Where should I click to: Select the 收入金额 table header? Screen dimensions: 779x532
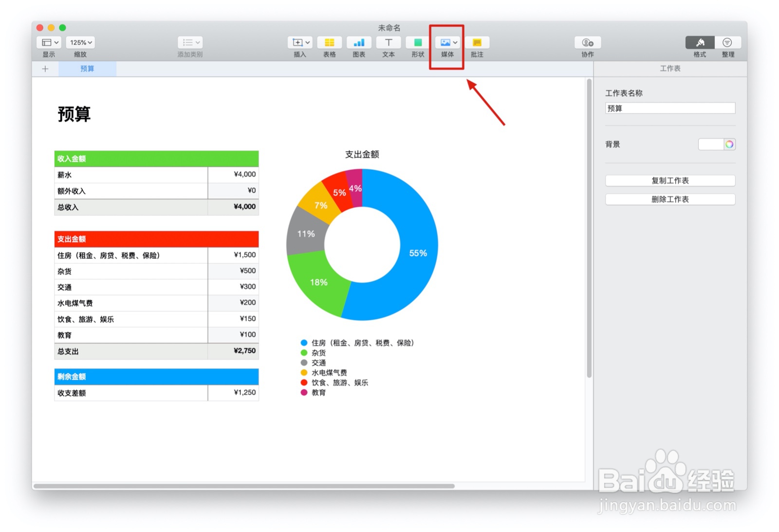pyautogui.click(x=156, y=159)
